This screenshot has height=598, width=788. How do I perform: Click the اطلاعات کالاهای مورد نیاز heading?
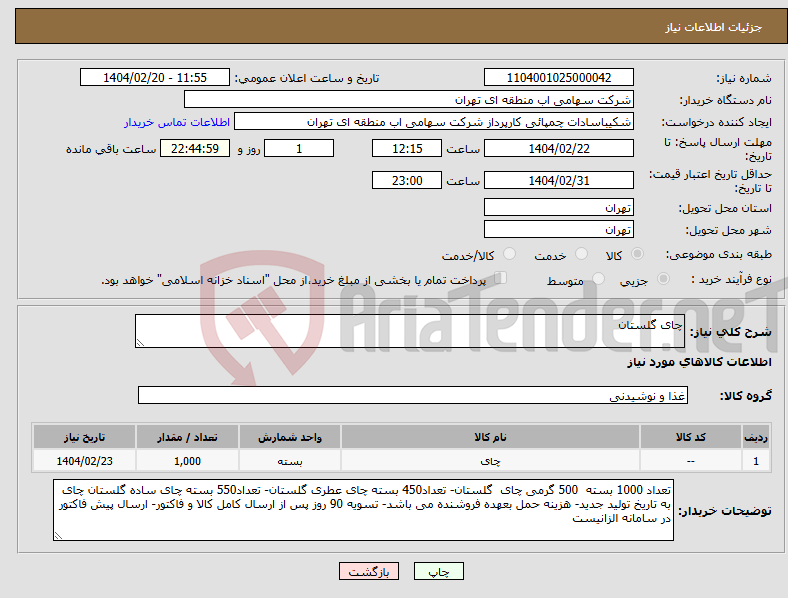[699, 362]
